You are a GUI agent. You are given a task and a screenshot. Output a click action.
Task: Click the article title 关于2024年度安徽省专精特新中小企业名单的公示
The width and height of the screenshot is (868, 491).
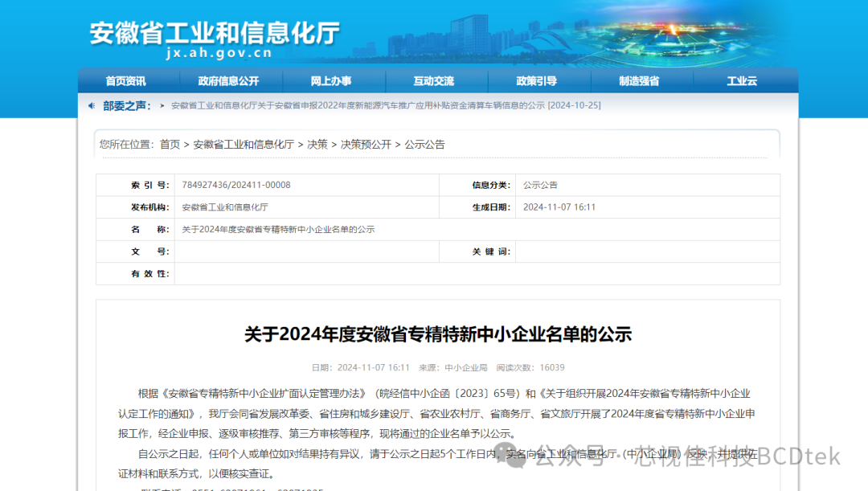(438, 334)
